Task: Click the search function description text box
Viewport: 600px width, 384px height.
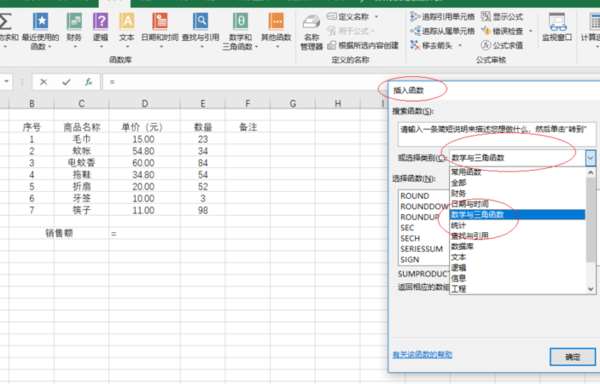Action: (x=497, y=134)
